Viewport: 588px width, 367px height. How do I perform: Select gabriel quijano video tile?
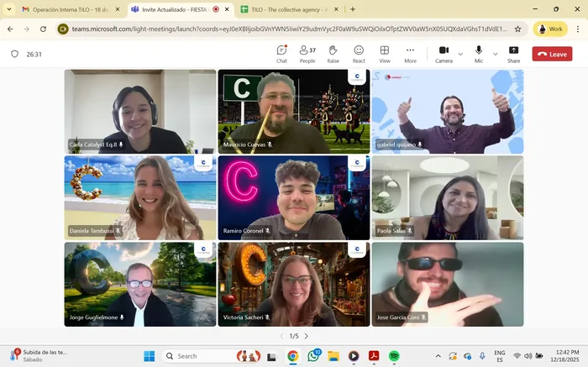pyautogui.click(x=448, y=112)
